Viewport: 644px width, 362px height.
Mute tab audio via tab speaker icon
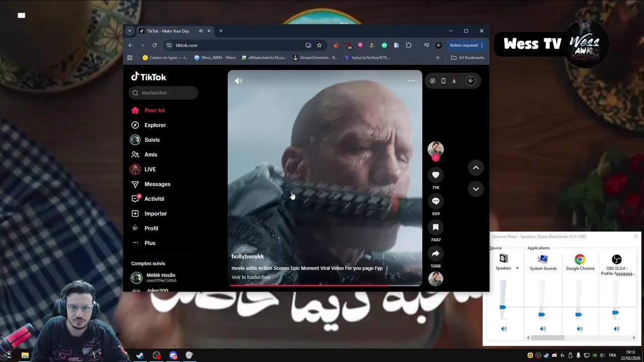point(201,31)
